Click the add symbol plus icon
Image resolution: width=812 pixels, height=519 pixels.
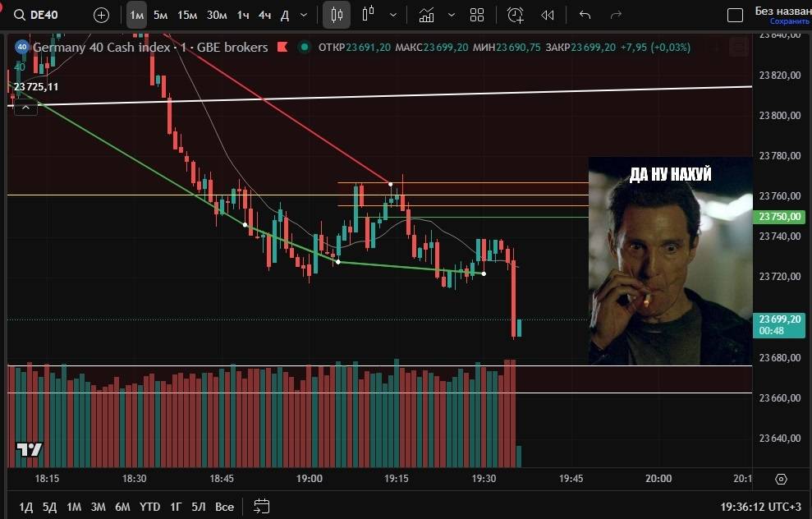(x=101, y=15)
